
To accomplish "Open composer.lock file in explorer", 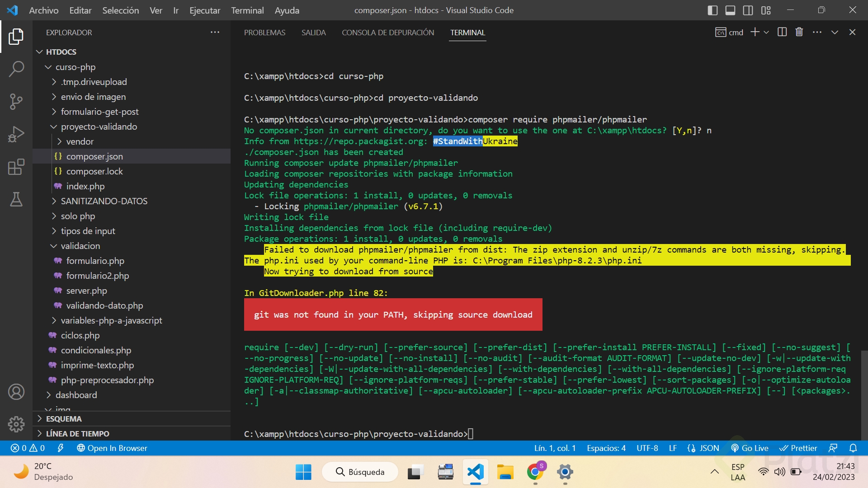I will click(x=94, y=171).
